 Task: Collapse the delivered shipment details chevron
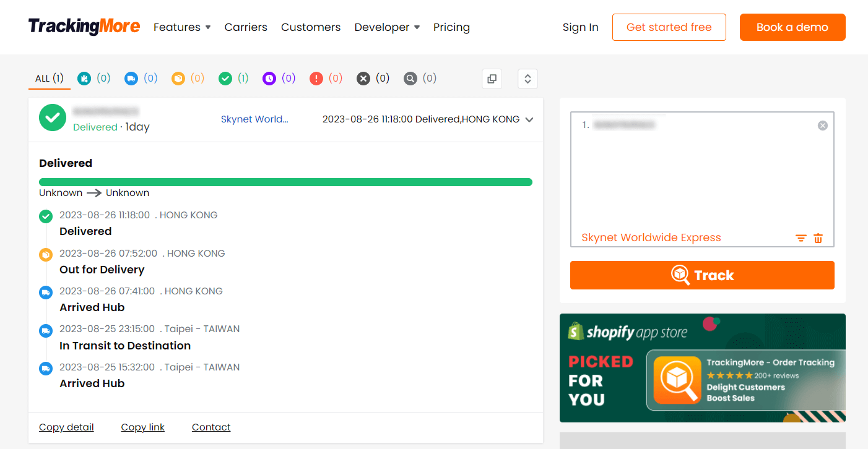click(x=529, y=120)
